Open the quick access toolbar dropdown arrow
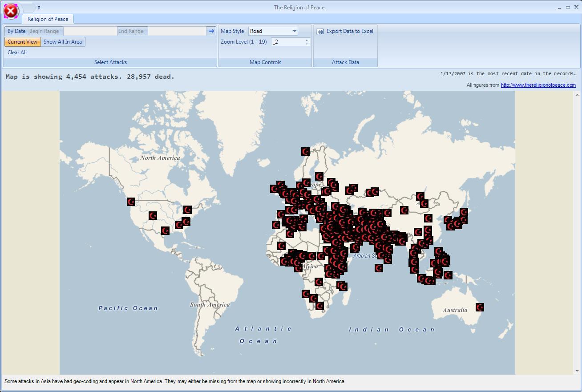 (x=39, y=8)
